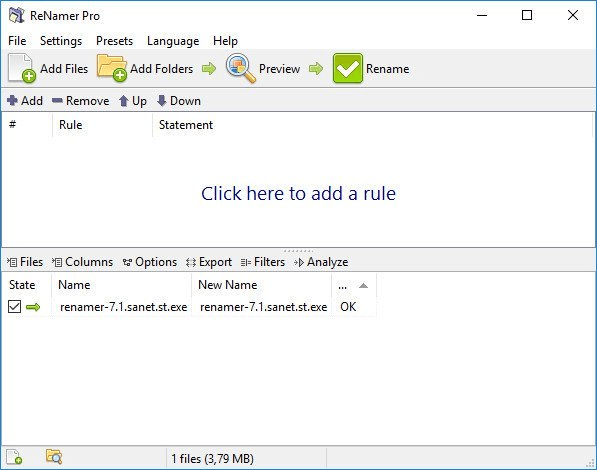Move the rule Down

tap(179, 101)
